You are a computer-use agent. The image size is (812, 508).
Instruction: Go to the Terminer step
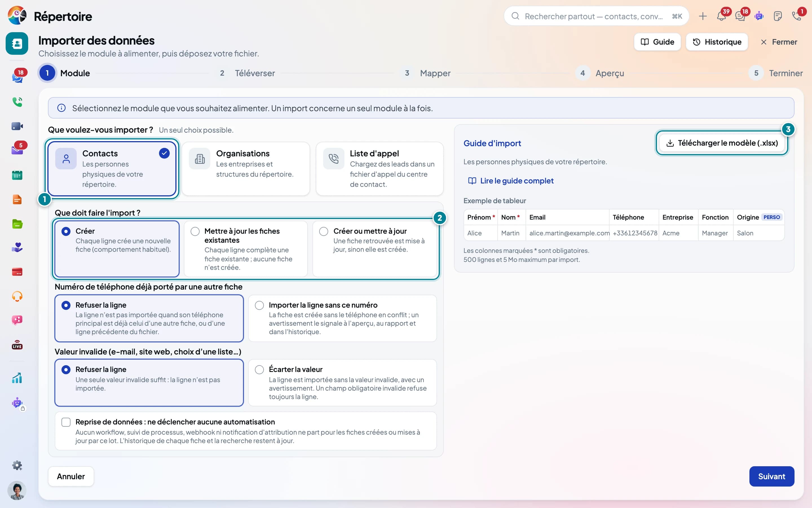(776, 73)
